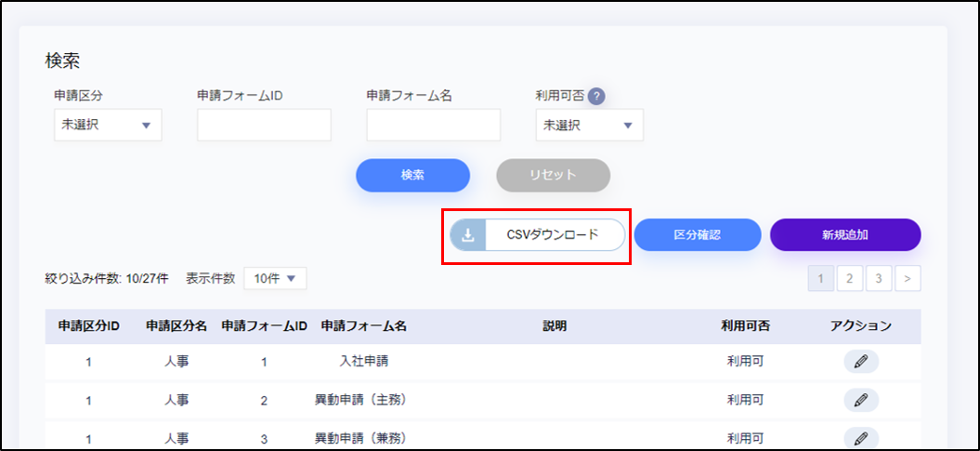Open the 申請区分 dropdown
Screen dimensions: 980x451
click(108, 126)
